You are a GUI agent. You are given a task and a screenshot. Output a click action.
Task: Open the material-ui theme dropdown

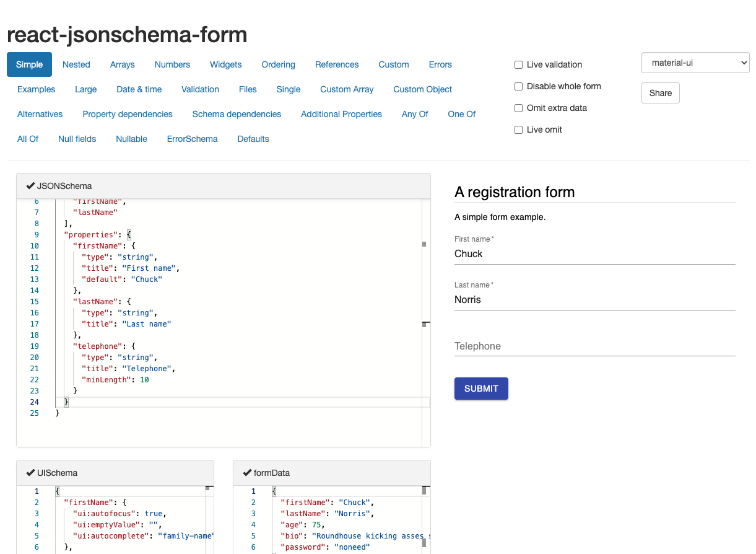pos(695,63)
